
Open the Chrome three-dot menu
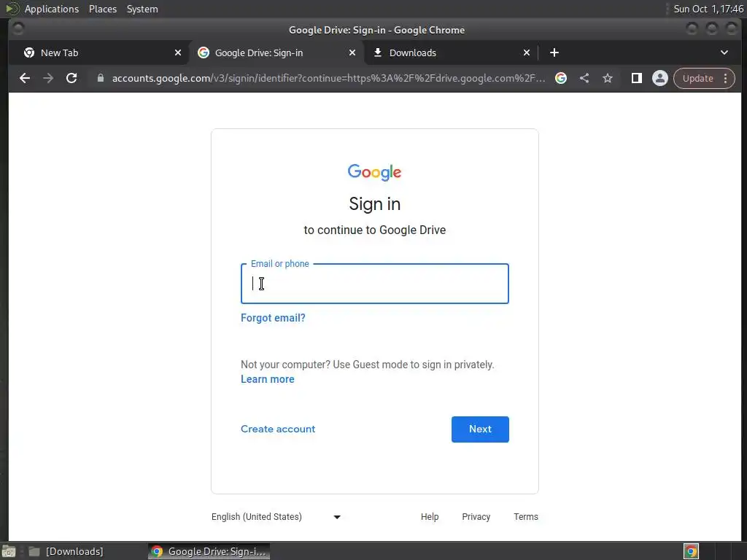(x=726, y=78)
